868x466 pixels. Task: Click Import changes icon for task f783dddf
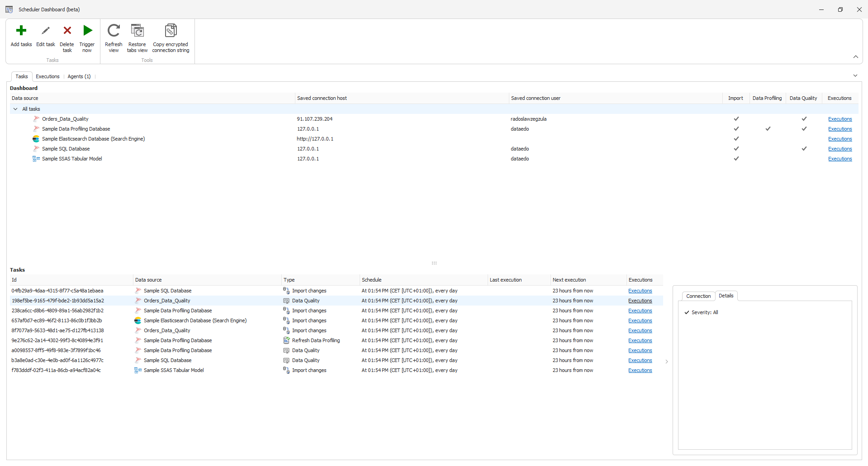pos(286,370)
